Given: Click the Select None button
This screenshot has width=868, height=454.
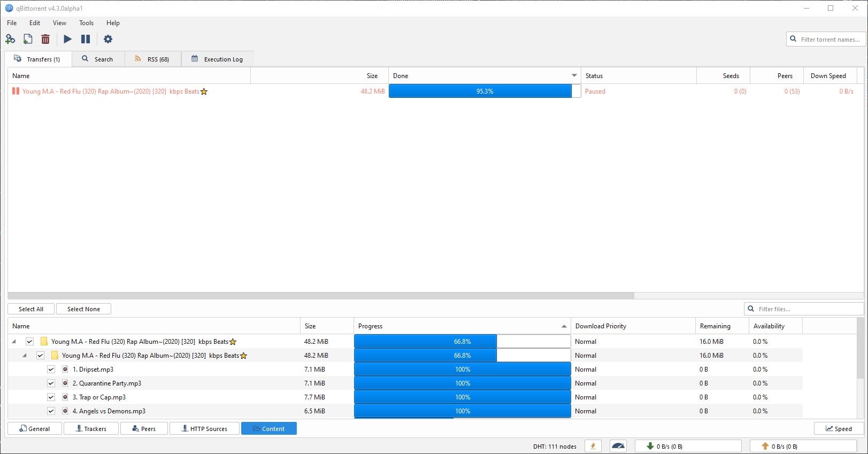Looking at the screenshot, I should [83, 309].
